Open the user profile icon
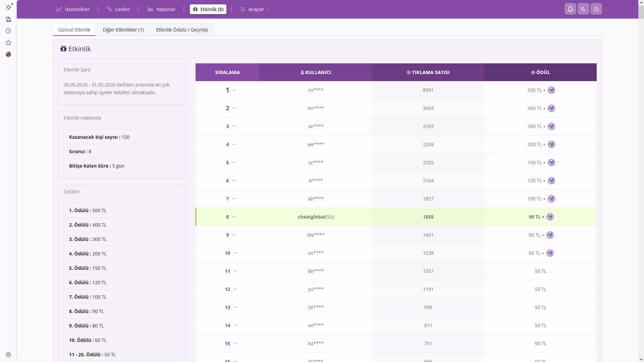 tap(596, 9)
